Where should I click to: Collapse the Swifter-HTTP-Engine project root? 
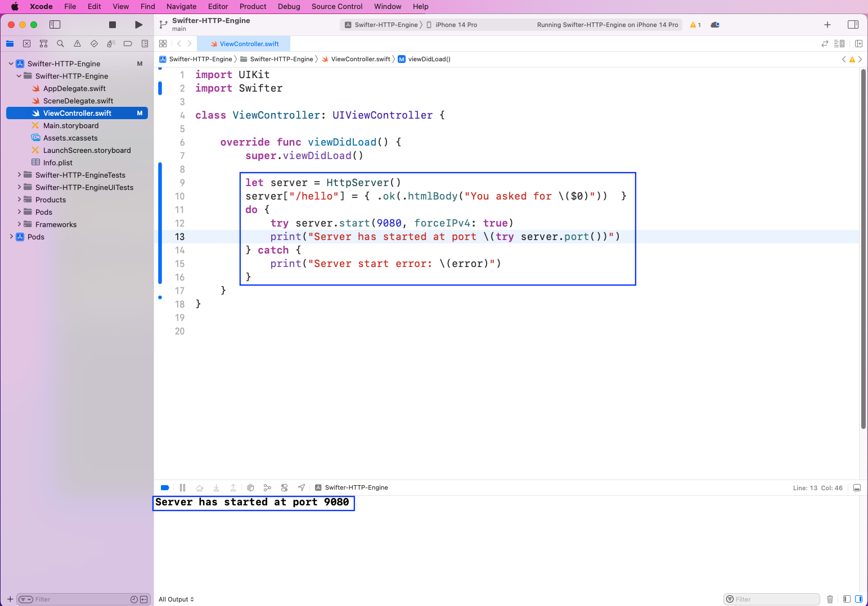(11, 64)
